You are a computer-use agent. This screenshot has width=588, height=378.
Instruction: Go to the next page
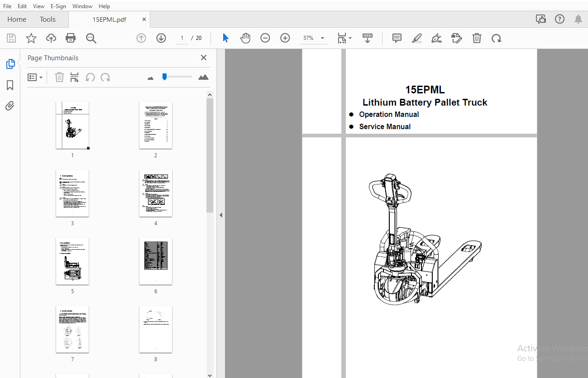pyautogui.click(x=161, y=38)
